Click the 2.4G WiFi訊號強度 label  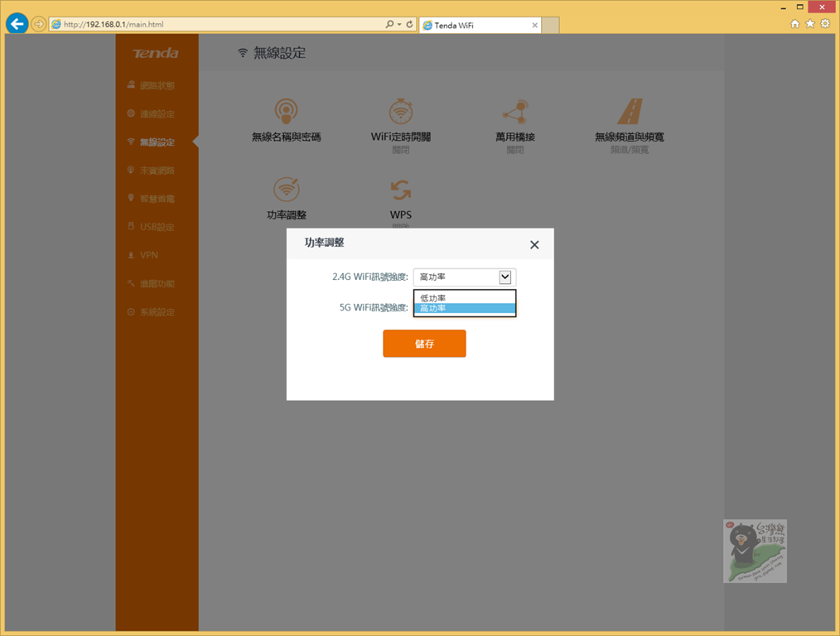click(370, 277)
